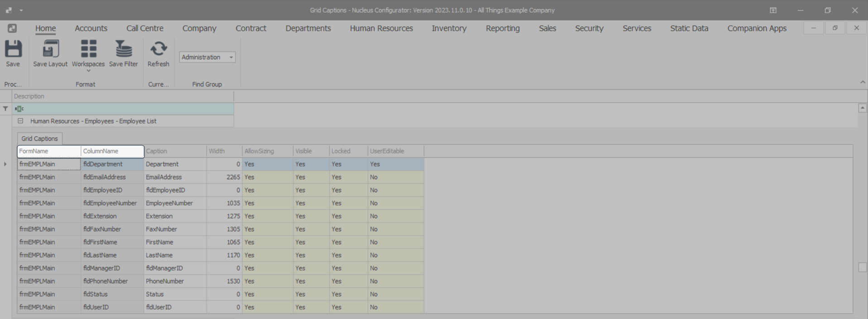Image resolution: width=868 pixels, height=319 pixels.
Task: Select the width value 1275
Action: coord(225,216)
